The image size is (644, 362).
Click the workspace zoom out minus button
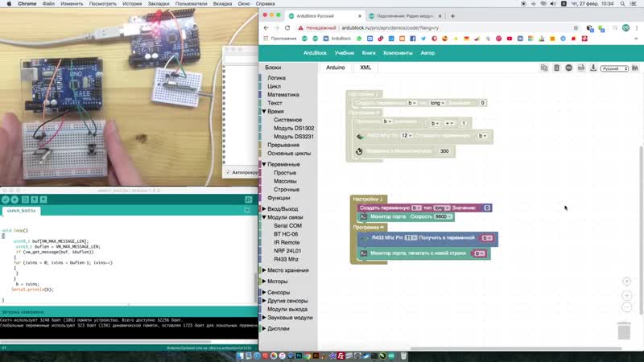click(627, 307)
